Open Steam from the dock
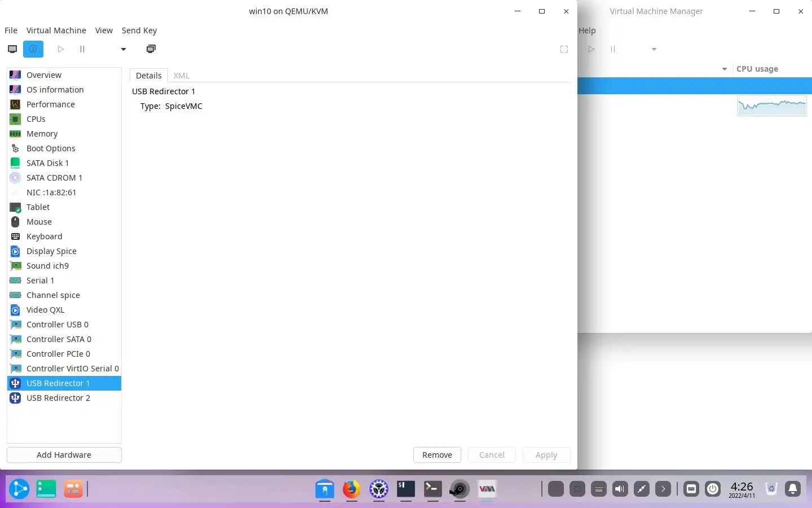This screenshot has height=508, width=812. (x=460, y=489)
